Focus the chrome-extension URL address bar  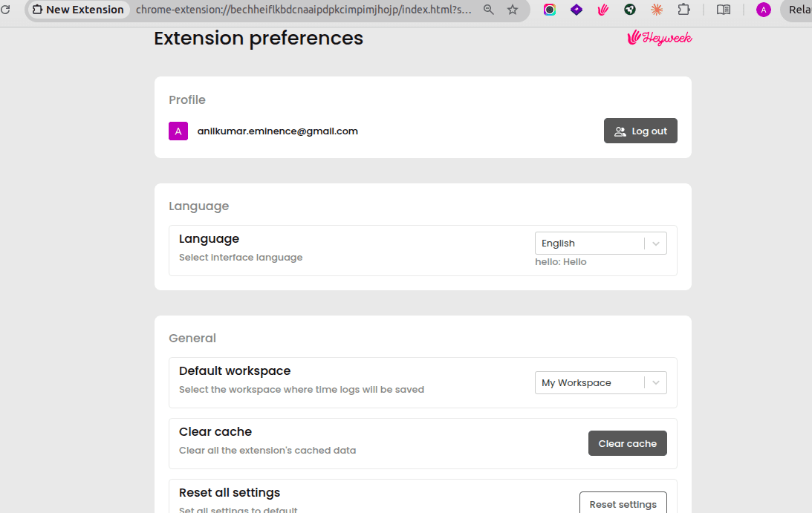tap(303, 10)
